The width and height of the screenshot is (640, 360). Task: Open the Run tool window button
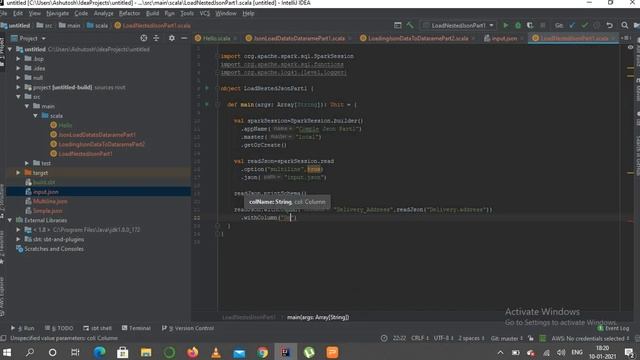pos(22,328)
